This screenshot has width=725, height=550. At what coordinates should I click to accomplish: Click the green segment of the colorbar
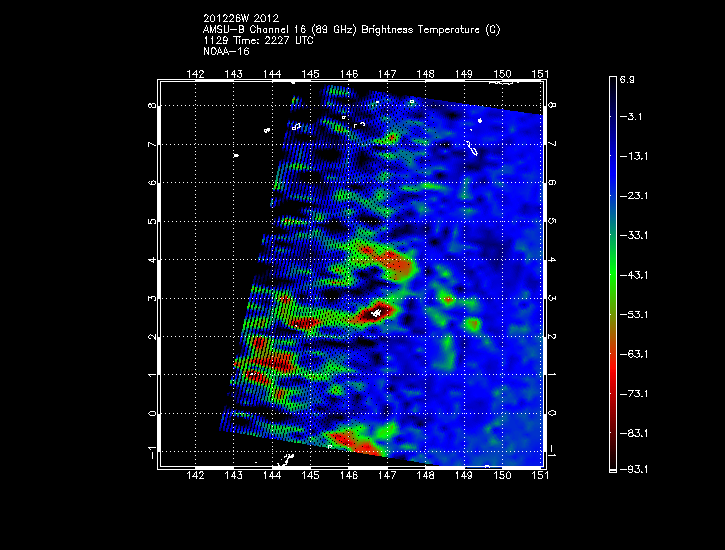pos(612,275)
